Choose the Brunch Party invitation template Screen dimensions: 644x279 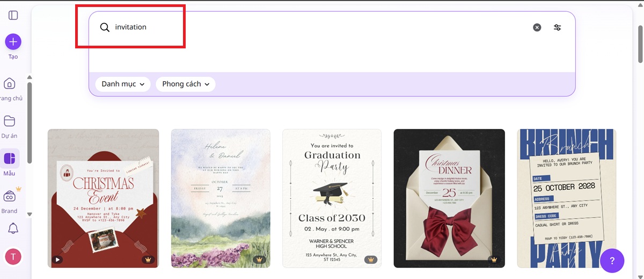coord(567,198)
